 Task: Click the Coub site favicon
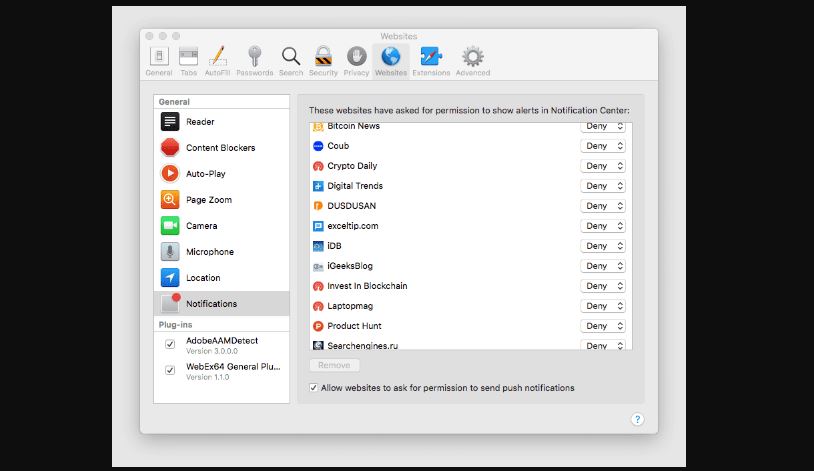[318, 146]
